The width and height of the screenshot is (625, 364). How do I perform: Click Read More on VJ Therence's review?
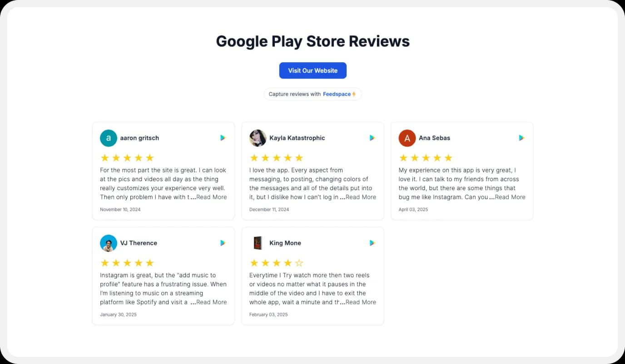coord(211,302)
